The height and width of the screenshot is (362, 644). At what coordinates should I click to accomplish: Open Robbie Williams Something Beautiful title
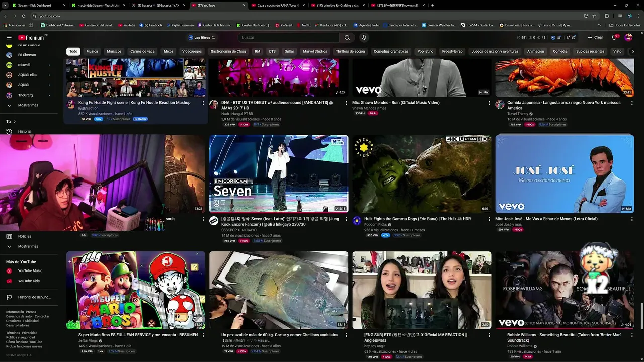[564, 337]
